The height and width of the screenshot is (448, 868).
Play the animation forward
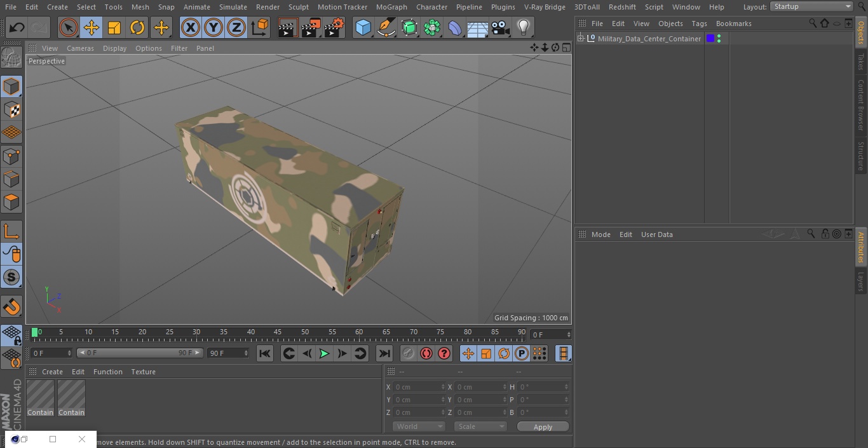click(x=324, y=353)
